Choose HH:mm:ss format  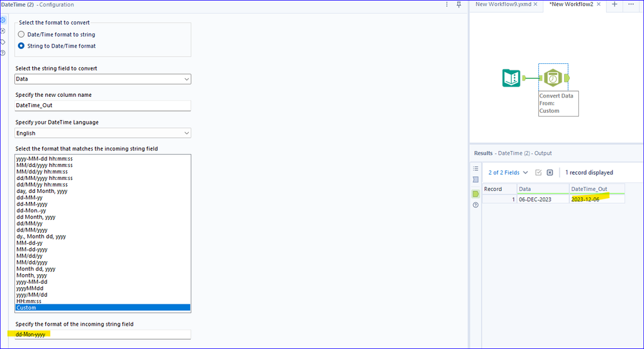102,301
